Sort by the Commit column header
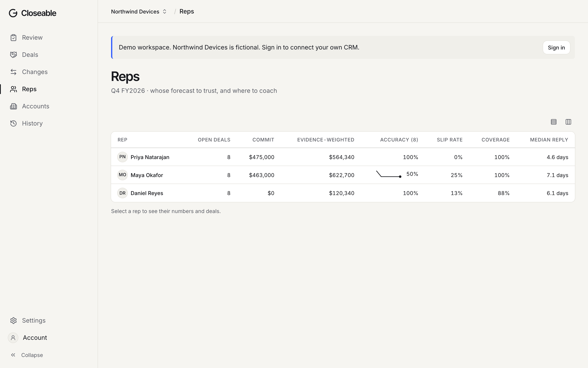 [x=263, y=140]
